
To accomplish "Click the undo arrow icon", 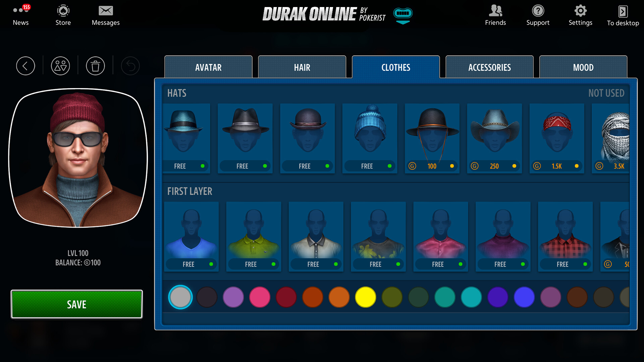I will (x=130, y=66).
